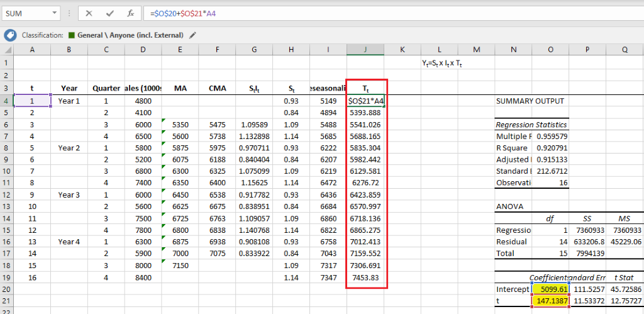Select the yellow Intercept coefficient cell 5099.61

click(551, 289)
